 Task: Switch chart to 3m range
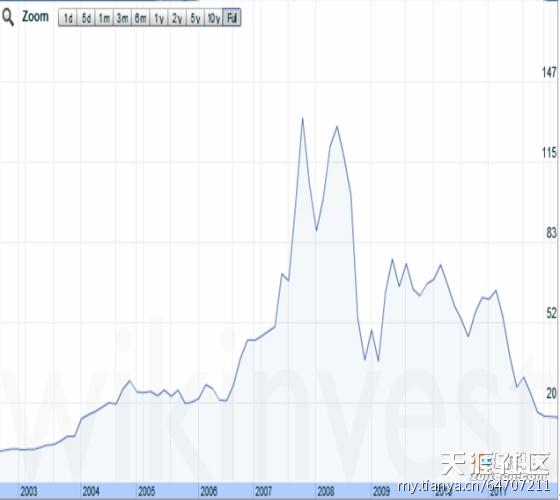[122, 18]
